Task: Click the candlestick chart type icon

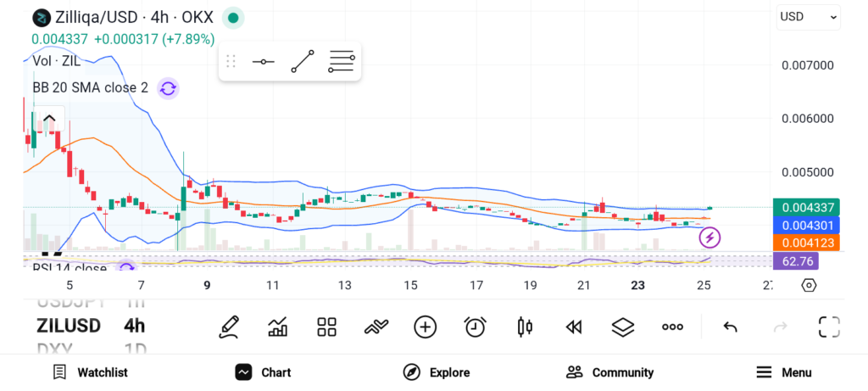Action: (524, 327)
